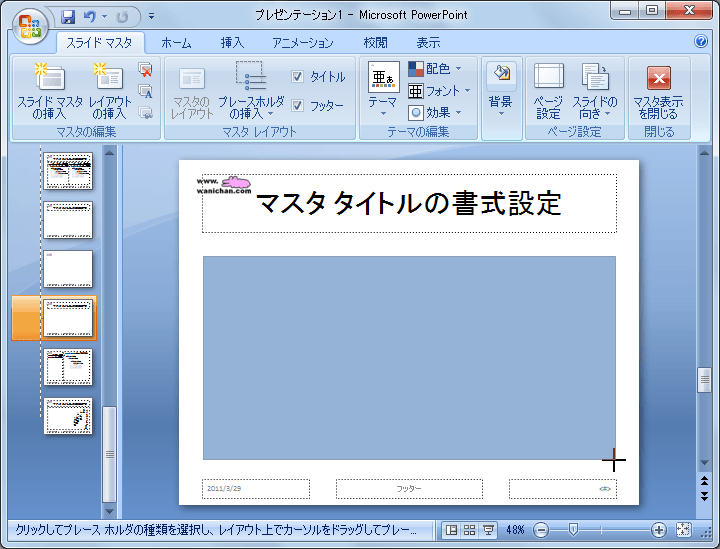Click thumbnail pane scroll down arrow
This screenshot has width=720, height=549.
pyautogui.click(x=109, y=511)
